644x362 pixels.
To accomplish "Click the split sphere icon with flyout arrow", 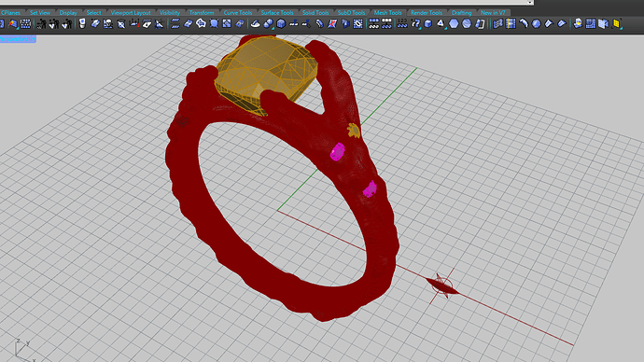I will pos(268,24).
